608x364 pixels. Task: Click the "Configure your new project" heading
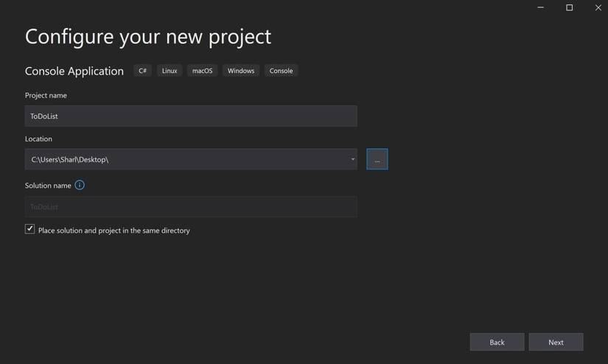click(148, 36)
